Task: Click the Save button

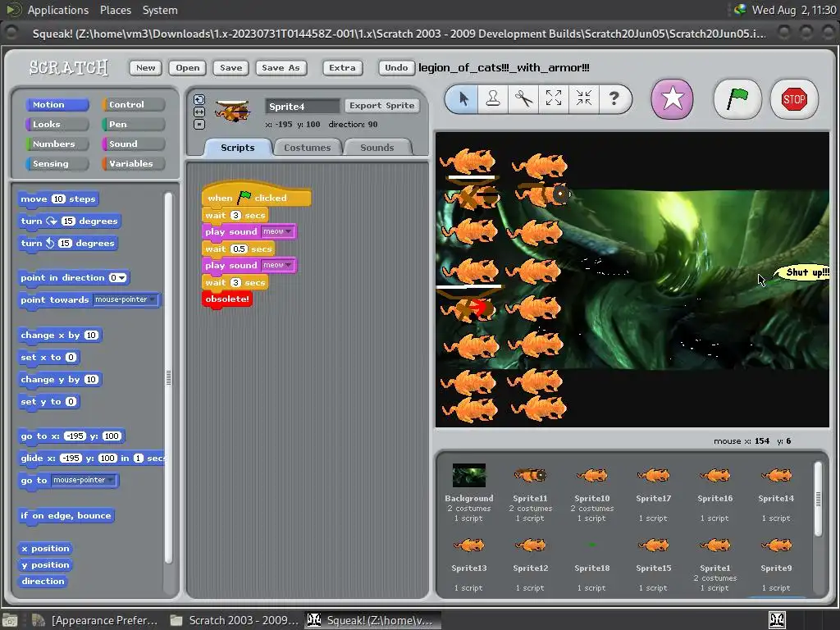Action: (x=231, y=67)
